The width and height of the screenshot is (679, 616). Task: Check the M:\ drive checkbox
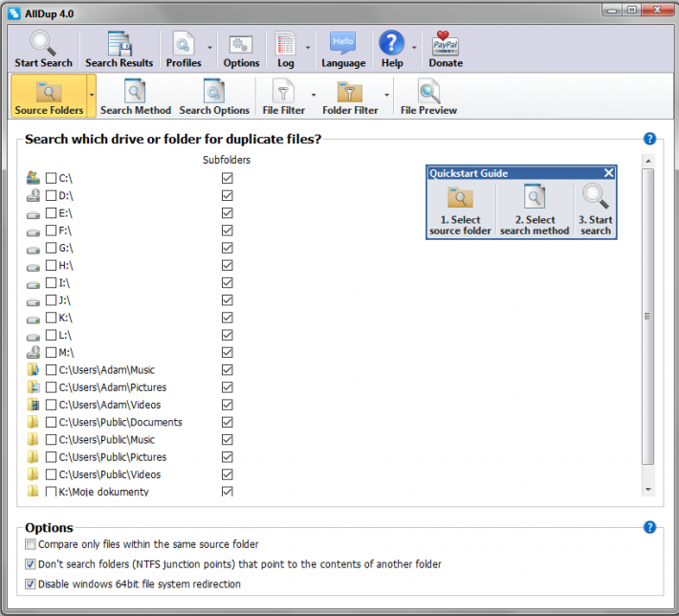51,352
